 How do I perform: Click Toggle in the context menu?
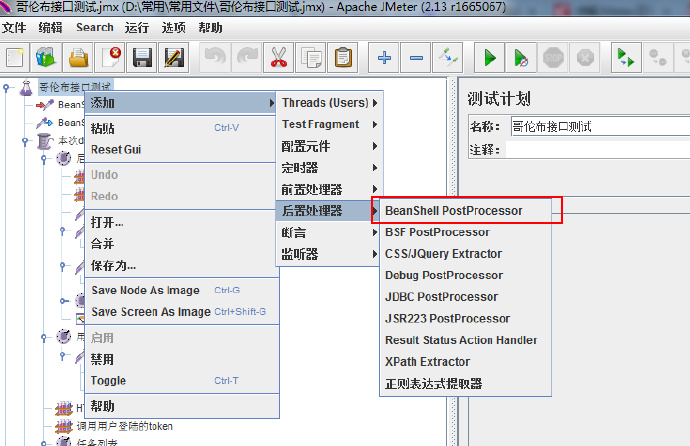[181, 380]
